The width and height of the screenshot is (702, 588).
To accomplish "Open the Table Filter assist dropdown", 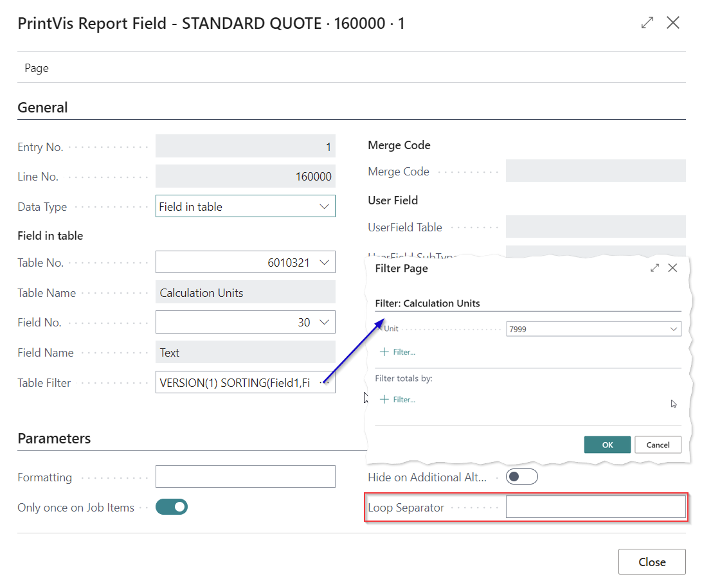I will point(325,383).
